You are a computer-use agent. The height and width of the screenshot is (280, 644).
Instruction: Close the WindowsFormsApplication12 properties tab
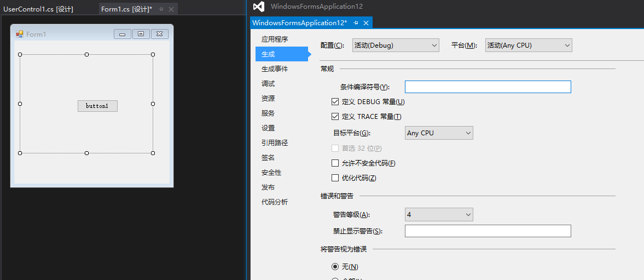[366, 22]
